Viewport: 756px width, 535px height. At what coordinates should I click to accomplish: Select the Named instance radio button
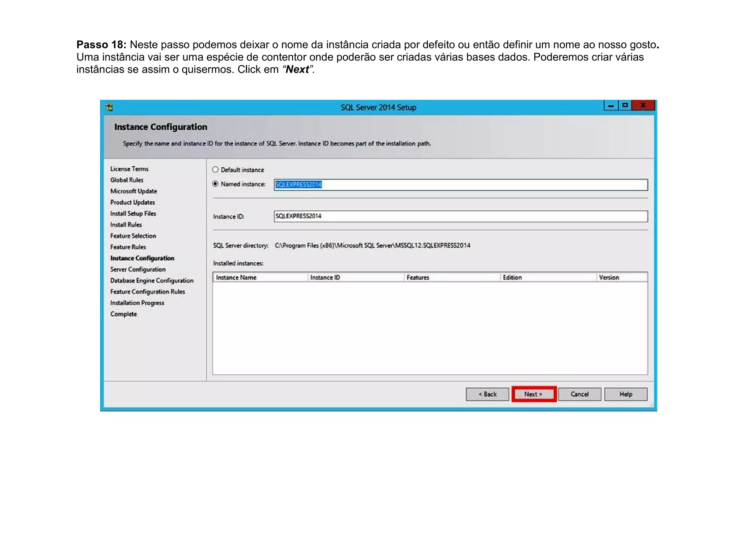coord(216,184)
